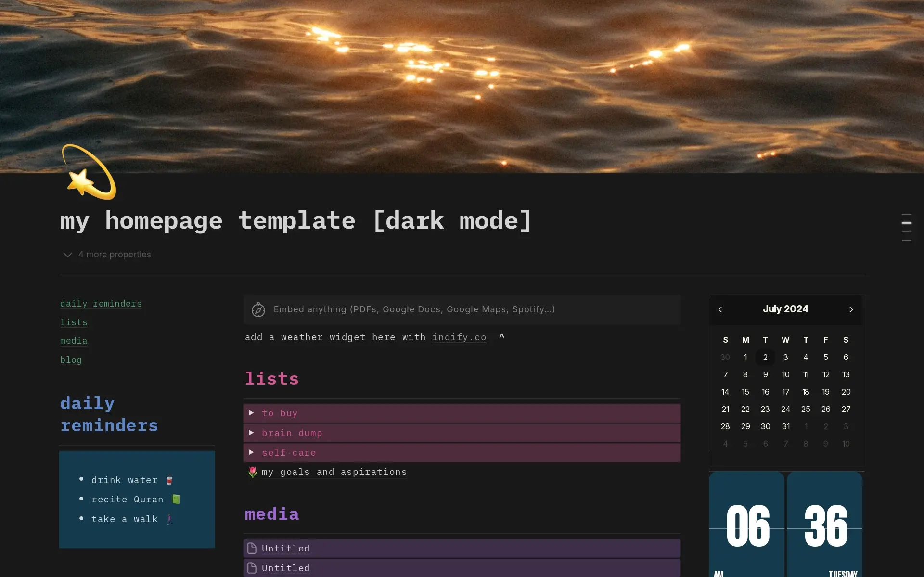Go to next month in calendar
The width and height of the screenshot is (924, 577).
pyautogui.click(x=851, y=309)
